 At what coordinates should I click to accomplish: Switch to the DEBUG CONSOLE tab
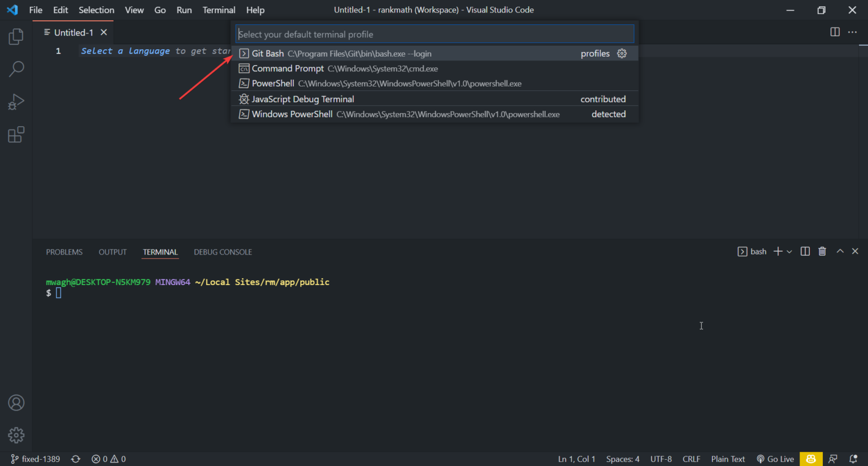[x=223, y=252]
